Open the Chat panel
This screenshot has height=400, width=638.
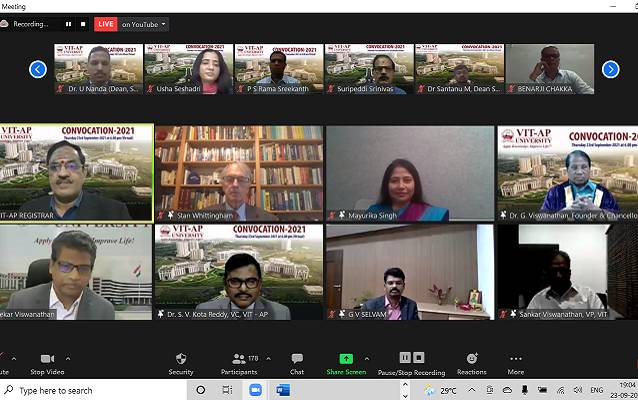coord(297,359)
